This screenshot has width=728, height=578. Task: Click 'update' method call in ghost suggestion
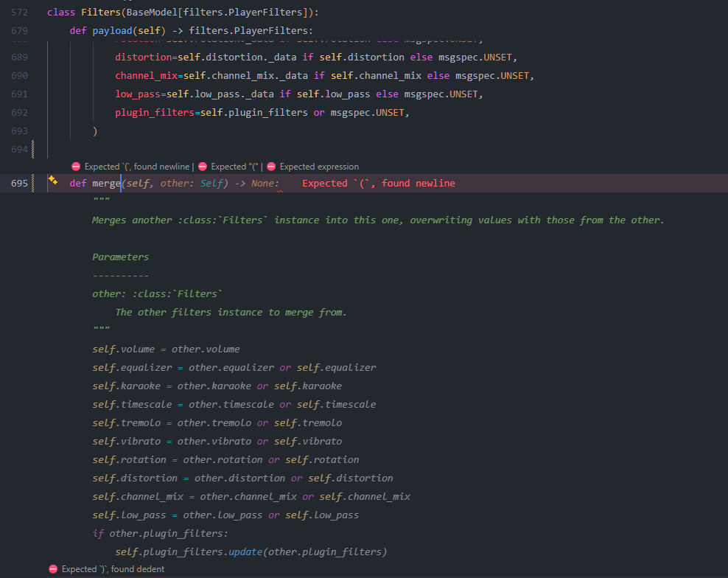(245, 551)
